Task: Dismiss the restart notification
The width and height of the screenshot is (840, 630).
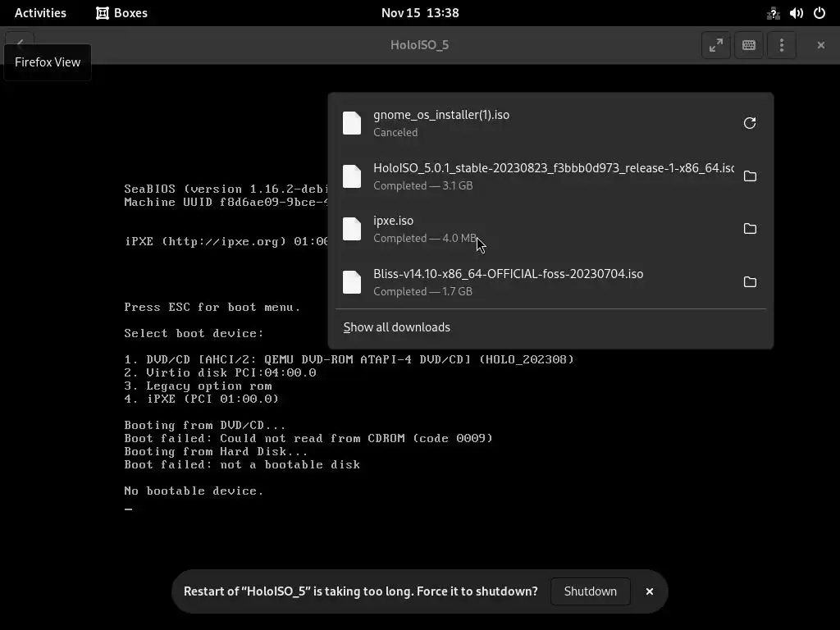Action: point(650,591)
